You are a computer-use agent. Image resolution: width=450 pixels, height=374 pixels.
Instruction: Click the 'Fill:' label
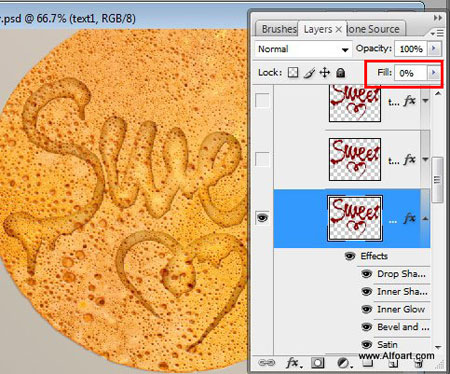click(385, 72)
